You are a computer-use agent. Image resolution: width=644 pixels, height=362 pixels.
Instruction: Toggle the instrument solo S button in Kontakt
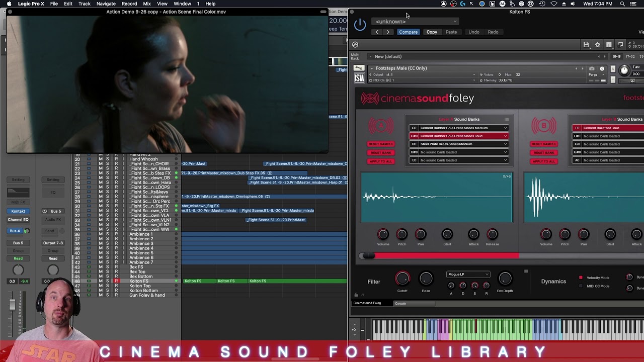click(x=613, y=68)
